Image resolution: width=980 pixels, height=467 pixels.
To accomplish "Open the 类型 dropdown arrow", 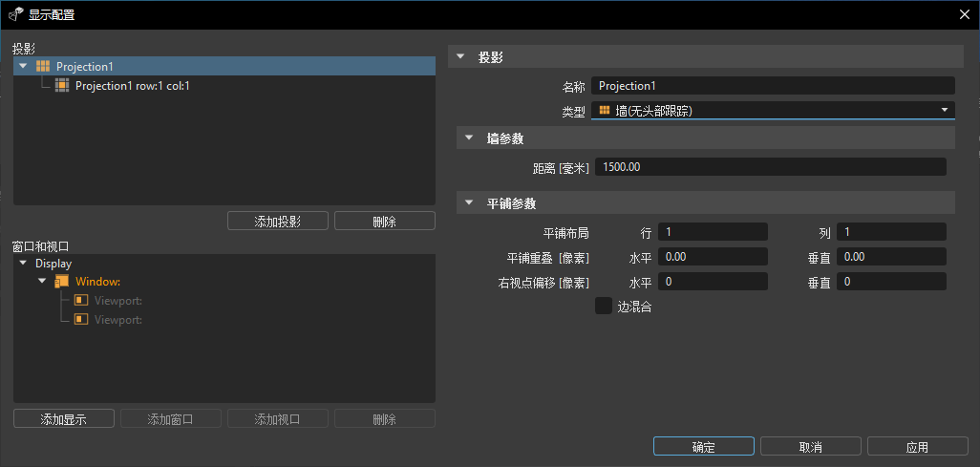I will pos(945,110).
